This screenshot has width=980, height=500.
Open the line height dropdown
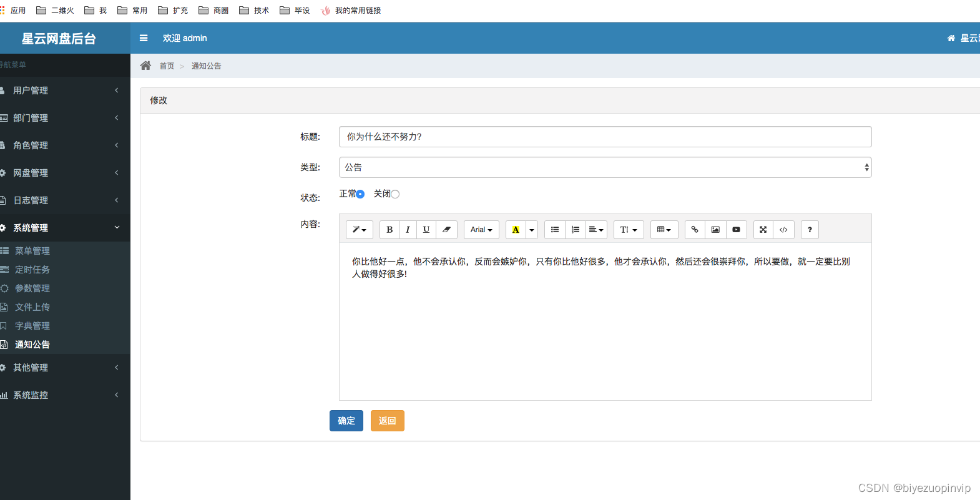629,230
